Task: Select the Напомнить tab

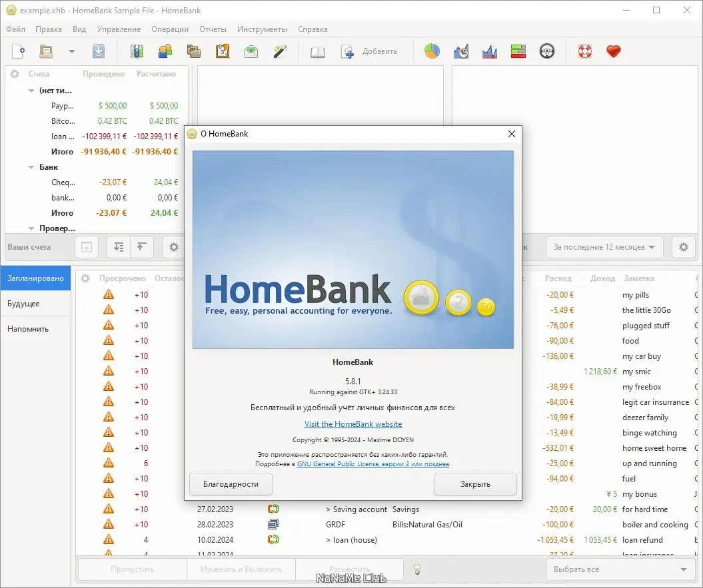Action: [x=35, y=328]
